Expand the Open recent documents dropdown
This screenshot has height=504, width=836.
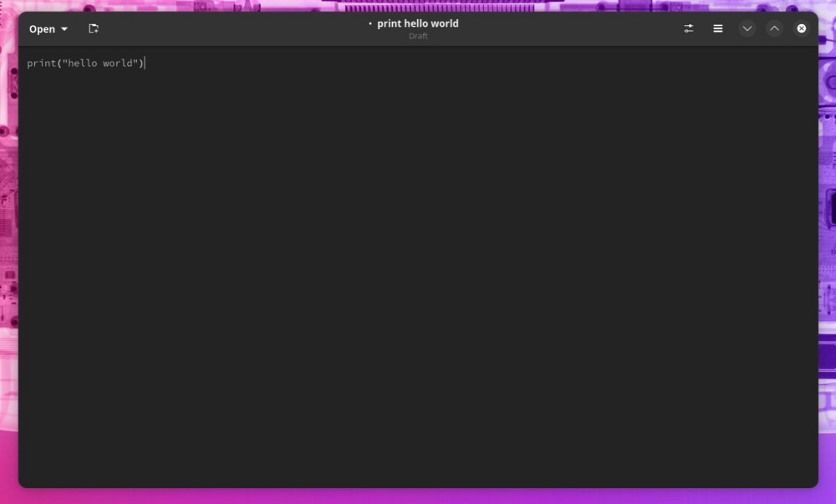(64, 28)
